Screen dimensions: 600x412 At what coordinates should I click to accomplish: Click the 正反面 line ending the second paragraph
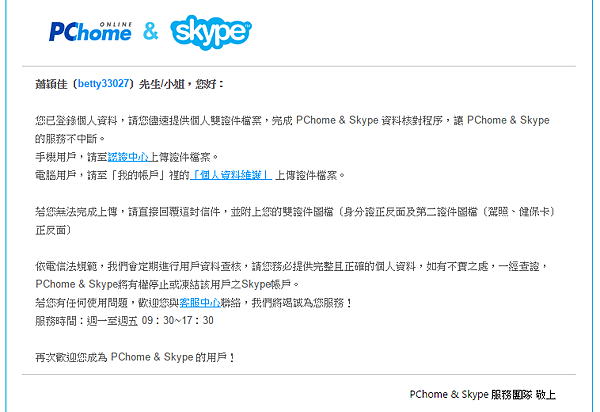point(53,230)
